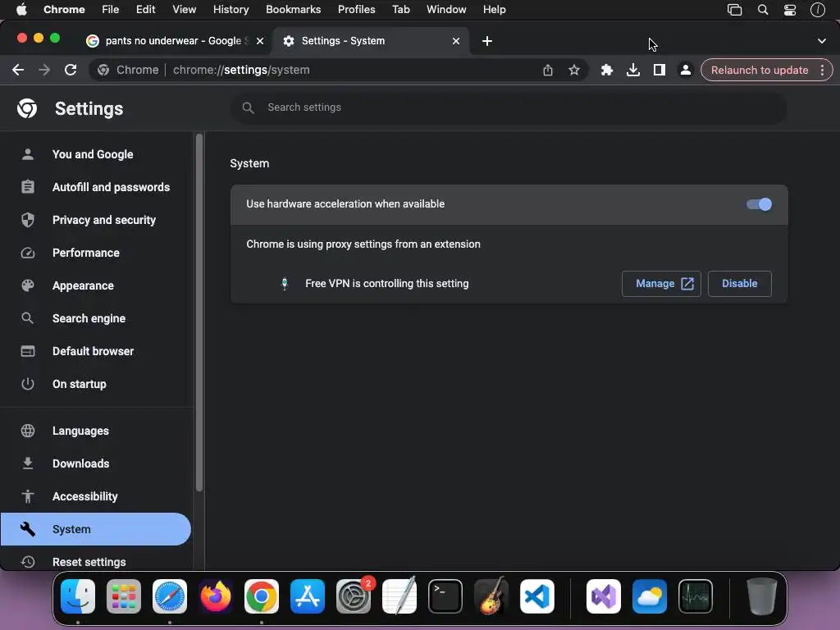This screenshot has width=840, height=630.
Task: Toggle hardware acceleration switch
Action: [x=759, y=204]
